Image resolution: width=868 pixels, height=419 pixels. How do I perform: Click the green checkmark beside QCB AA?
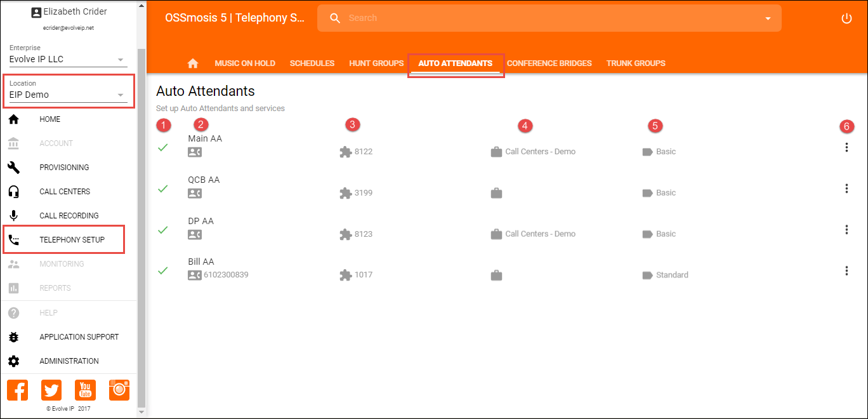(163, 189)
